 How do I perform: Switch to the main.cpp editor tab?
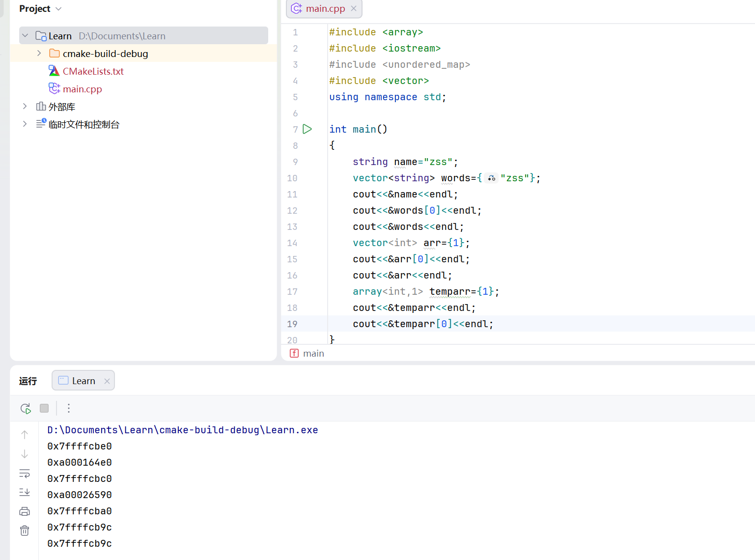tap(325, 9)
